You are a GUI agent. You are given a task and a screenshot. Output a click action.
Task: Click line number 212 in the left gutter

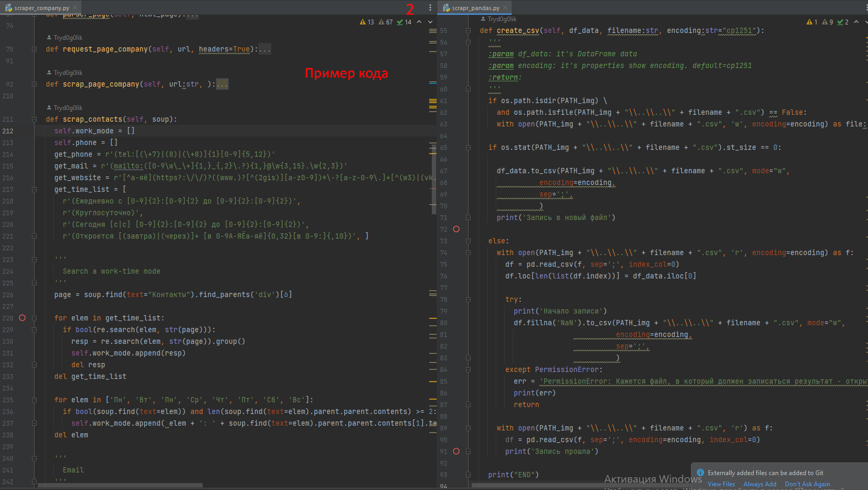8,131
